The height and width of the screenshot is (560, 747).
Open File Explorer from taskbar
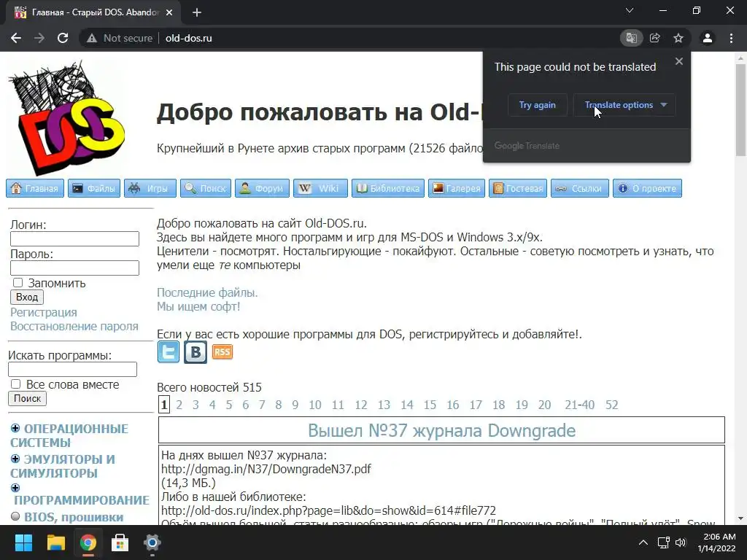point(55,542)
